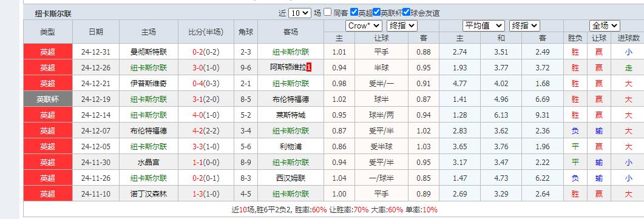Click the corner count 9-6
The image size is (644, 219).
tap(246, 68)
